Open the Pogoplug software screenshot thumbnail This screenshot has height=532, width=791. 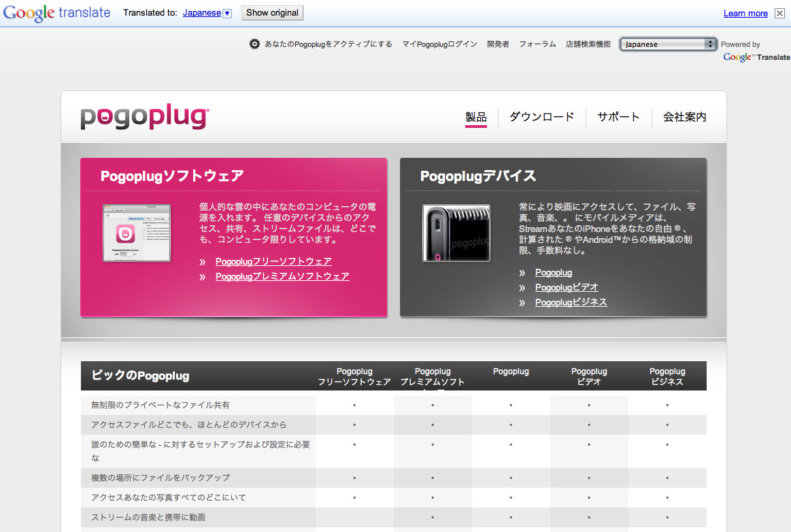click(137, 233)
